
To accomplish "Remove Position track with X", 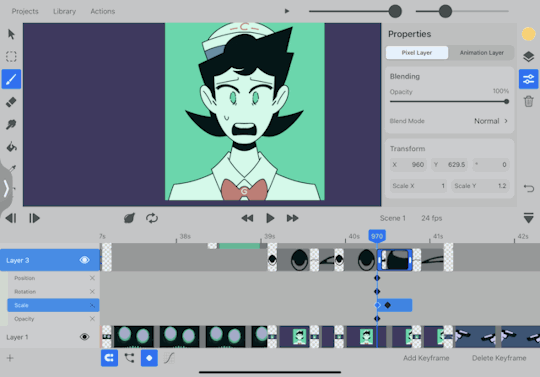I will 92,278.
